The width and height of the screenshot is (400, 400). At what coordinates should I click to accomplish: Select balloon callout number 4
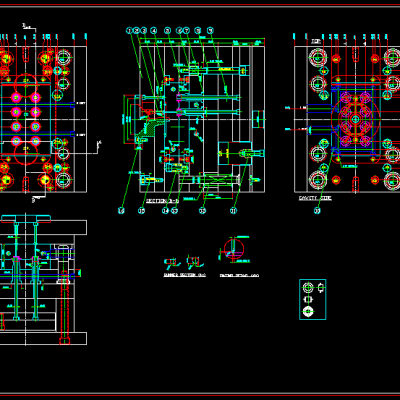click(x=154, y=31)
